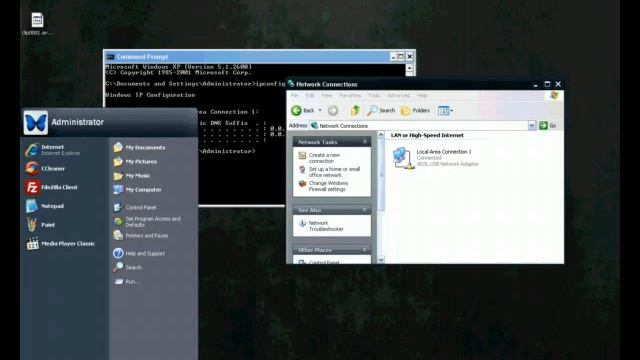This screenshot has width=640, height=360.
Task: Open My Computer from Start menu
Action: click(x=138, y=190)
